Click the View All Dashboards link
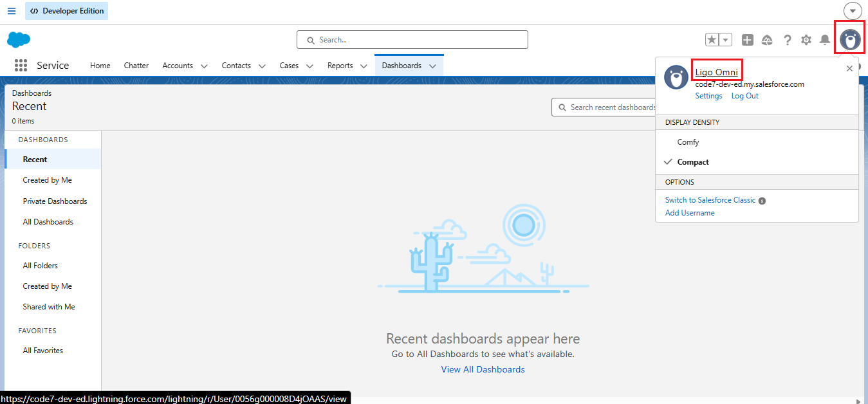Image resolution: width=868 pixels, height=404 pixels. [483, 369]
